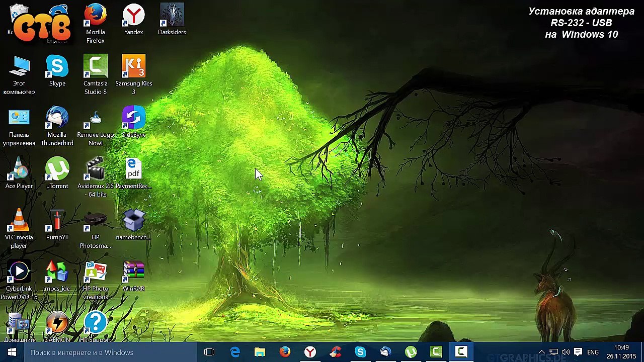Switch the ENG input language indicator
Screen dimensions: 644x362
593,352
